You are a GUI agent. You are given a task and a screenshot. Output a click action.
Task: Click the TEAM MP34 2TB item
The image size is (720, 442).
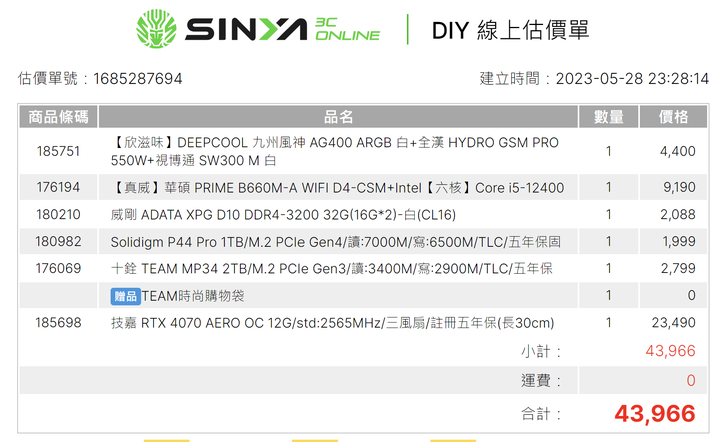tap(331, 269)
